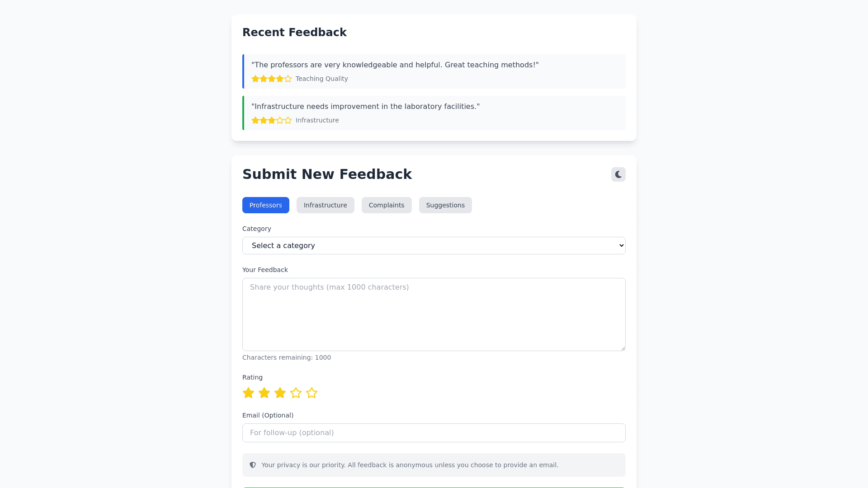Set rating to five stars
Viewport: 868px width, 488px height.
tap(311, 393)
